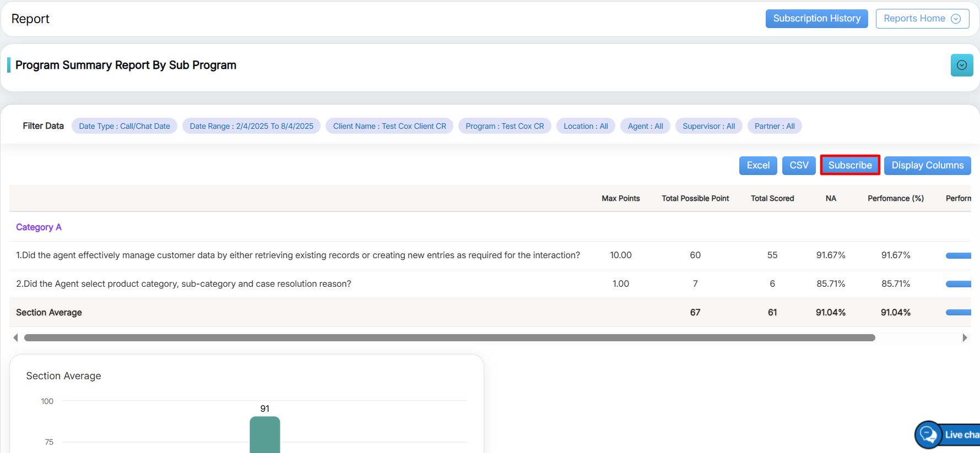Click the Date Range filter chip
Image resolution: width=980 pixels, height=453 pixels.
(x=251, y=126)
